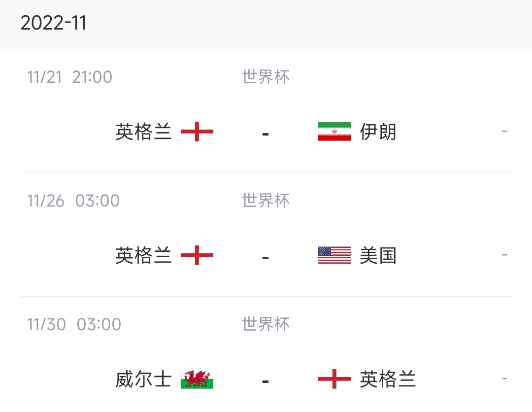532x412 pixels.
Task: Click the 11/21 21:00 match time
Action: [x=69, y=77]
